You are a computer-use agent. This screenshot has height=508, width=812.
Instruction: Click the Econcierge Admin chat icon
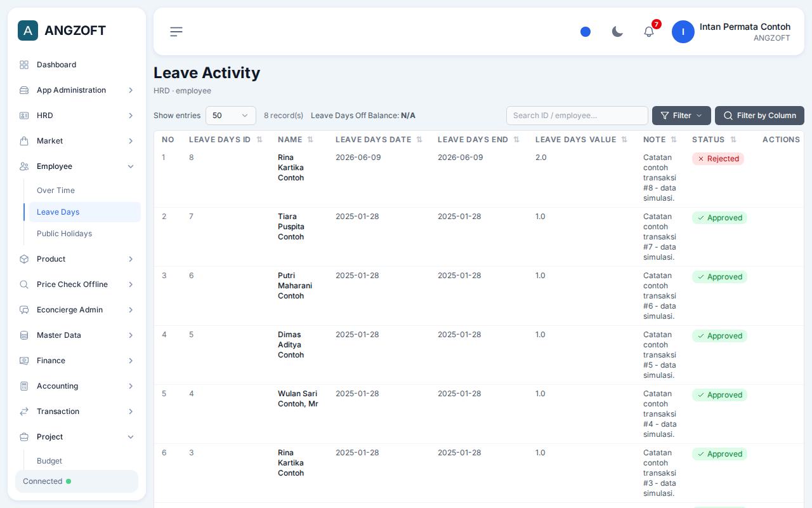tap(24, 310)
